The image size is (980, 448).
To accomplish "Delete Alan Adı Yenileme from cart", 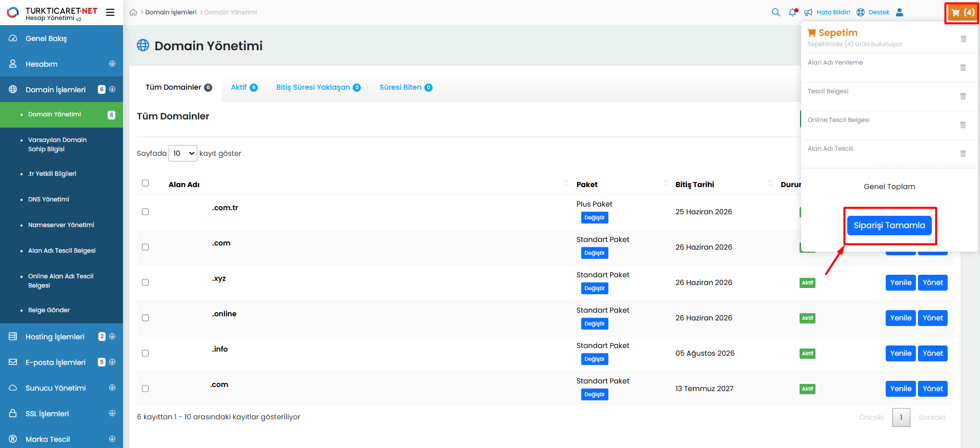I will coord(963,68).
